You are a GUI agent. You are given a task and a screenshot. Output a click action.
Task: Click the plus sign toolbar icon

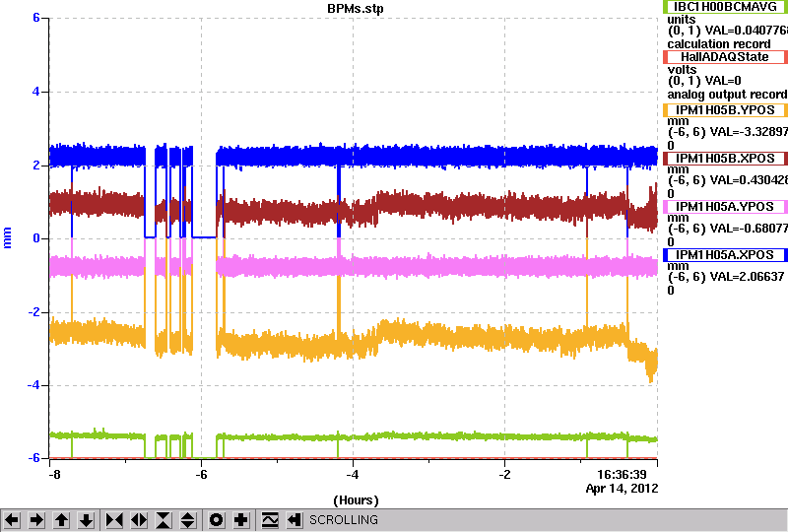241,520
